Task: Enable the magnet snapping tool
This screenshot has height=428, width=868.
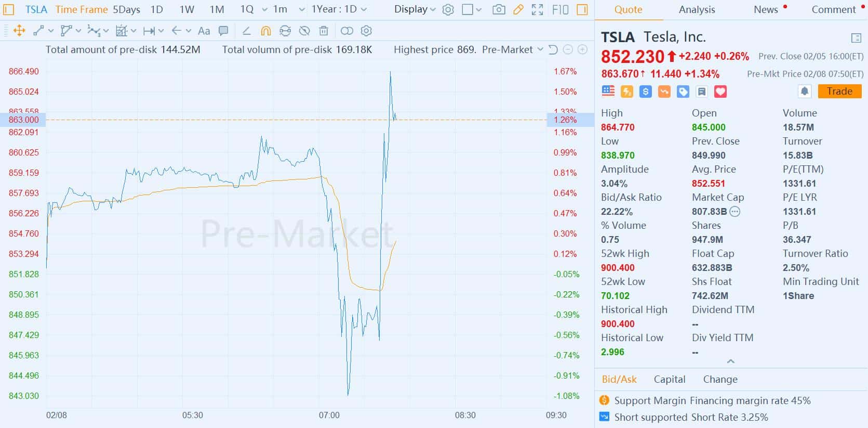Action: coord(266,31)
